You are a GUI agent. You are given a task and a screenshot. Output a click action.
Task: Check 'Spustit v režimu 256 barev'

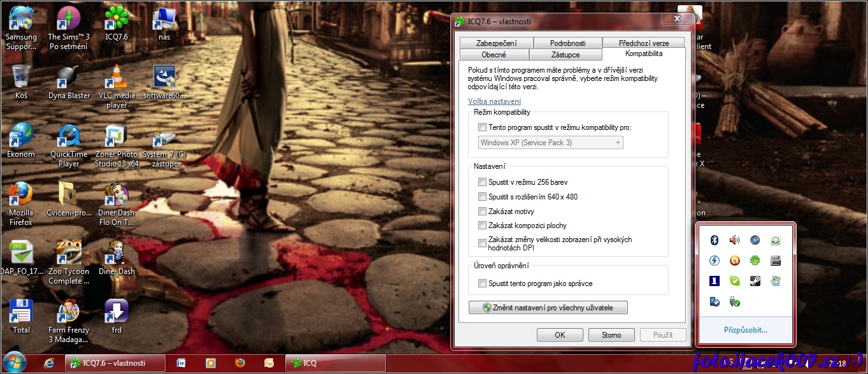482,182
